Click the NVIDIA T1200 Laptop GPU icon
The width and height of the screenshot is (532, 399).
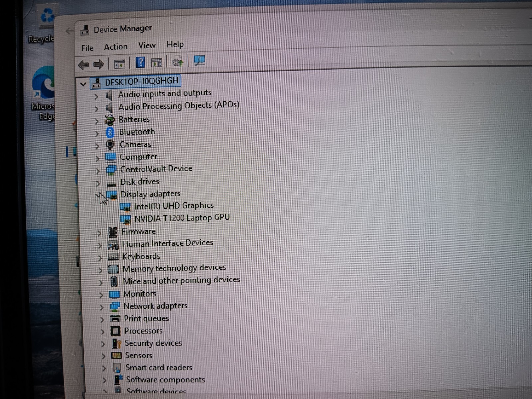pos(126,220)
